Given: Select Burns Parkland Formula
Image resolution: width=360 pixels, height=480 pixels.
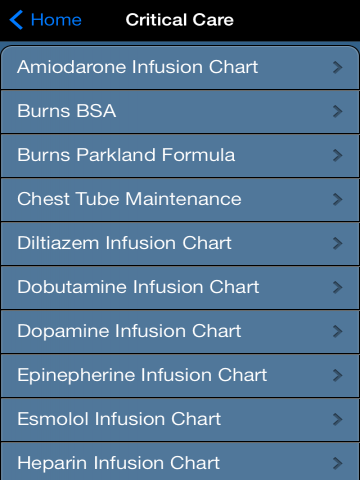Looking at the screenshot, I should 180,155.
